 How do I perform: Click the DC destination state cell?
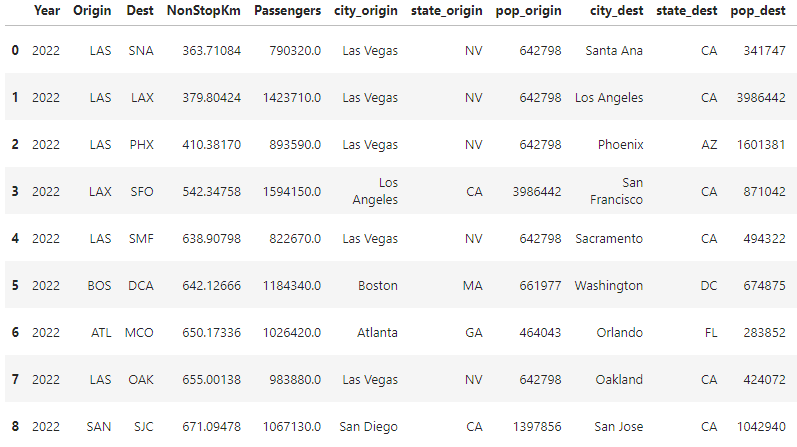tap(708, 286)
